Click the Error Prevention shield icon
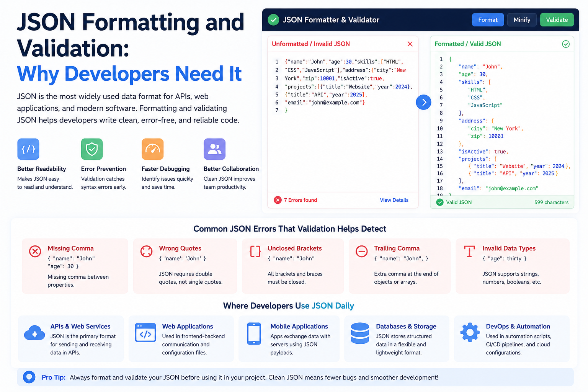 [92, 149]
